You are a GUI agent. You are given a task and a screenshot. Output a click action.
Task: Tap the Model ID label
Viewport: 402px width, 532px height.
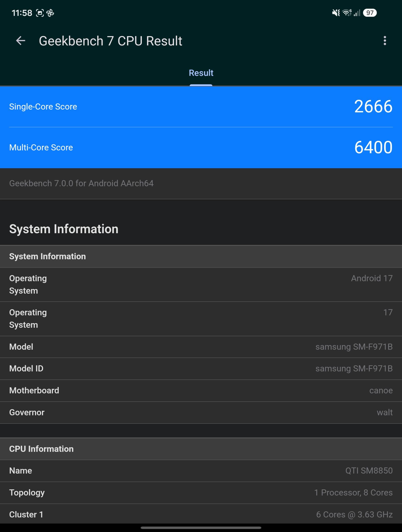coord(26,369)
